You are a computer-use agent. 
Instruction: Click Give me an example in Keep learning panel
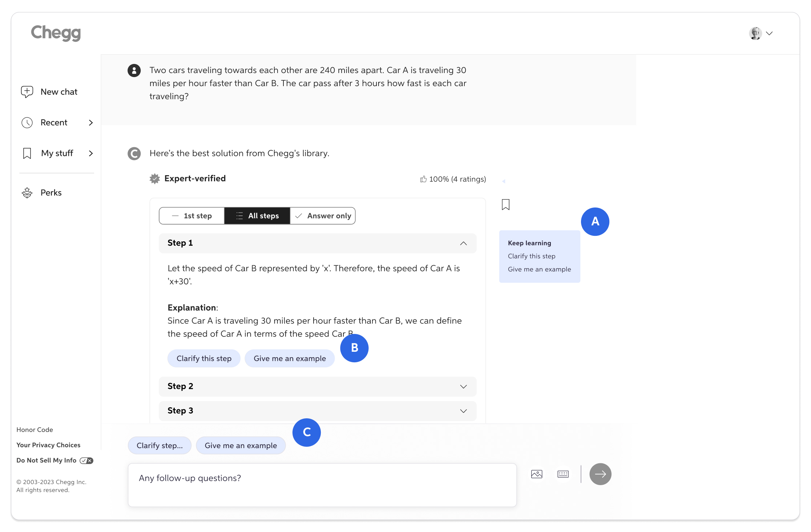click(x=539, y=269)
